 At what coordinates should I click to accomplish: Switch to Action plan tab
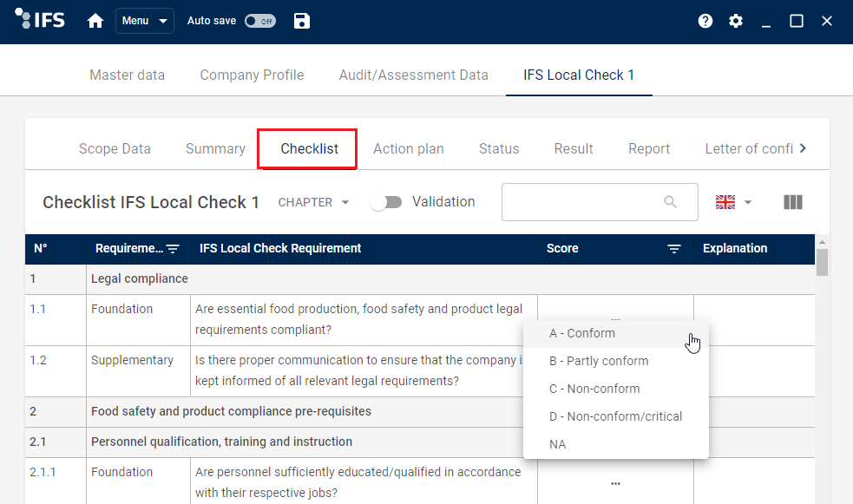(x=408, y=148)
